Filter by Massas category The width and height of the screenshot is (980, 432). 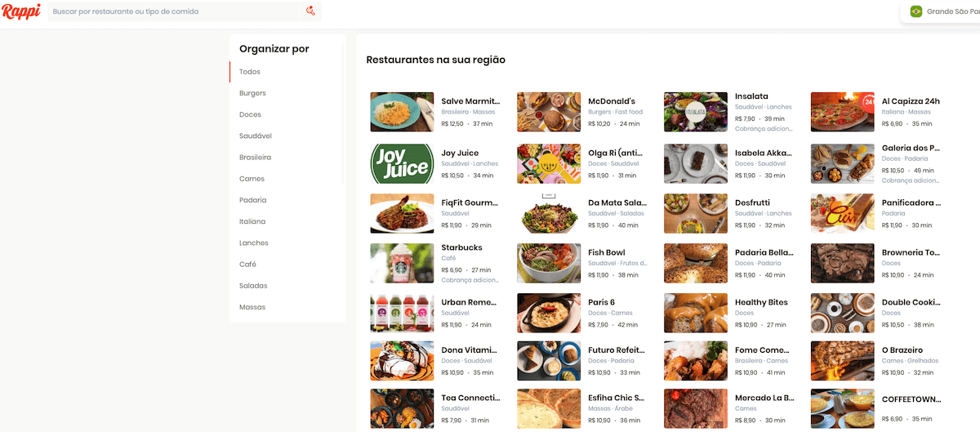pos(252,307)
